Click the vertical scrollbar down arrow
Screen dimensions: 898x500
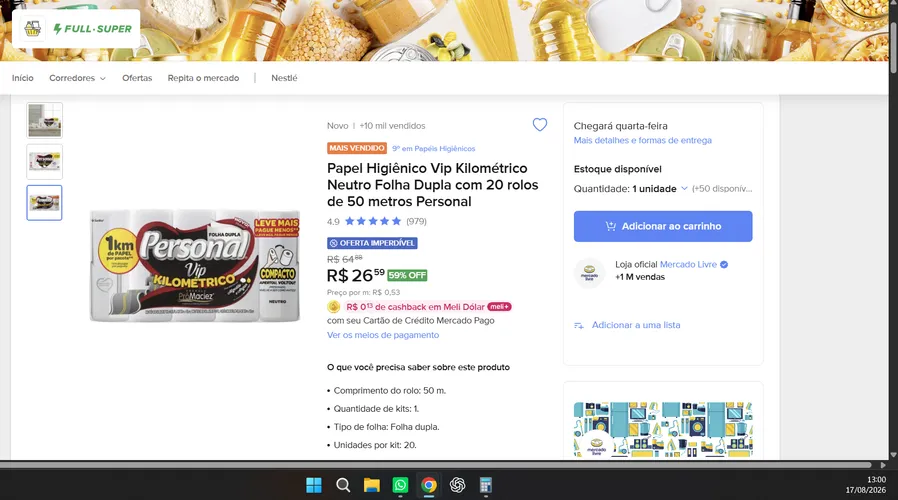(893, 455)
